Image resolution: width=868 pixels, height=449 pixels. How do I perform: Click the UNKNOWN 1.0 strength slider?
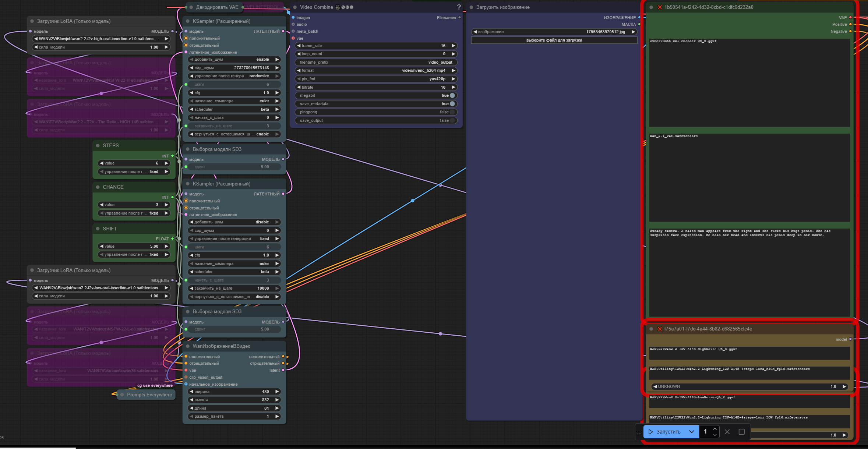pos(749,386)
